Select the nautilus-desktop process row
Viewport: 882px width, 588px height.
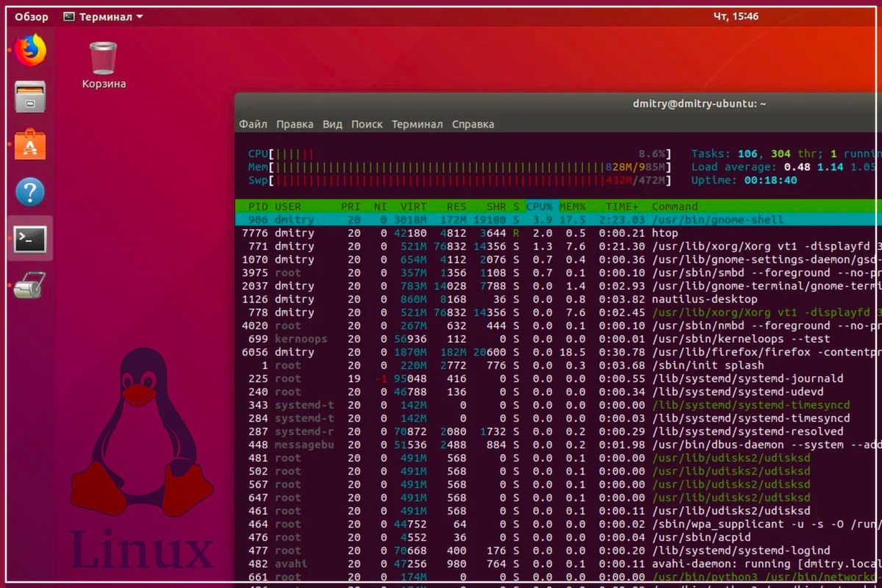click(x=559, y=299)
